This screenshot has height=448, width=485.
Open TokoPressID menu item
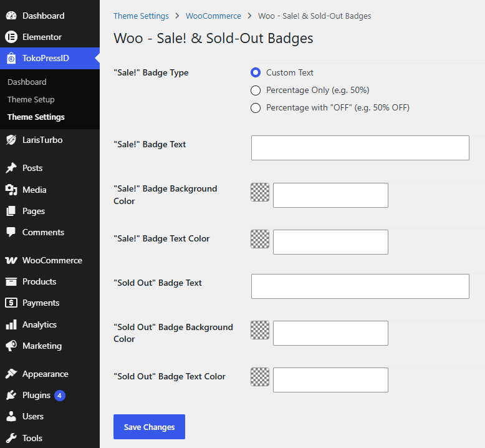point(50,58)
